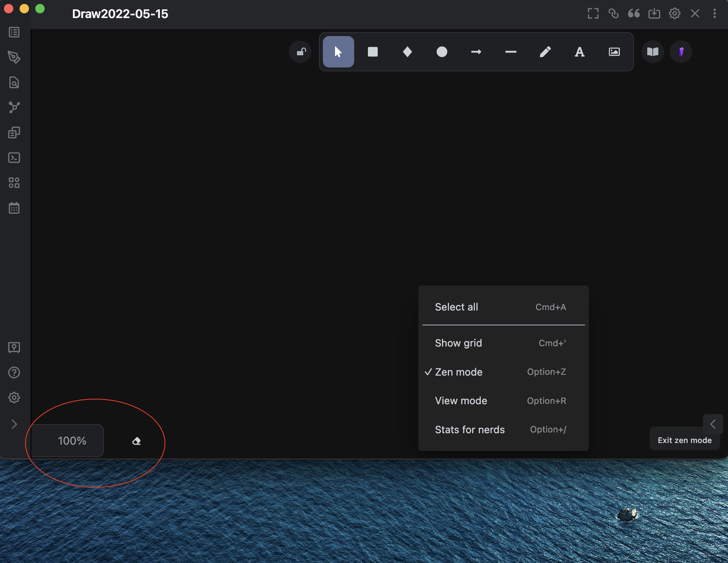
Task: Click Exit zen mode button
Action: (685, 440)
